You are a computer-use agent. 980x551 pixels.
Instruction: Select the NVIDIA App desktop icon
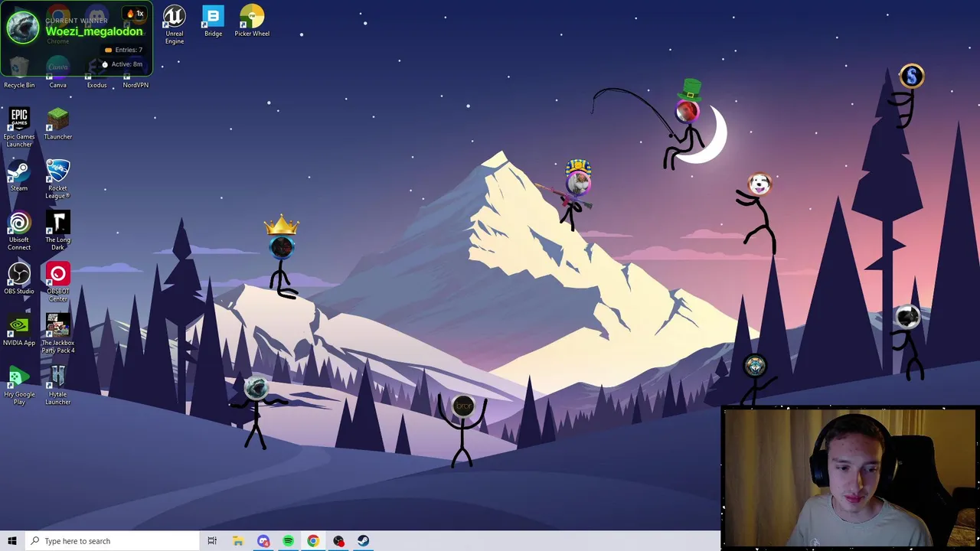tap(19, 330)
